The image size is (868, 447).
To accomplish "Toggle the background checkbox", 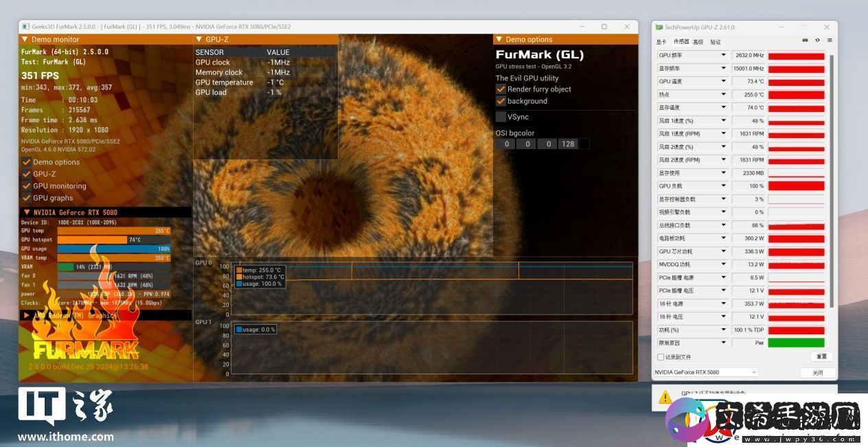I will 501,101.
